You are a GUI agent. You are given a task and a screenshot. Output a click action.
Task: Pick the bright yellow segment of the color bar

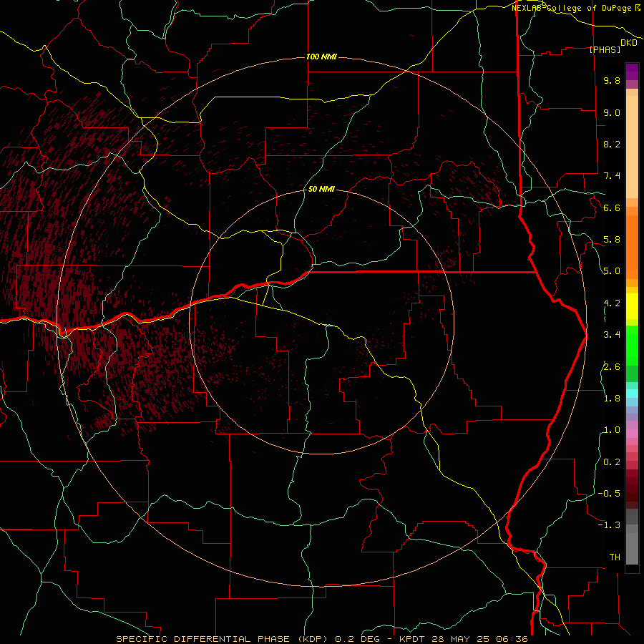pos(632,306)
